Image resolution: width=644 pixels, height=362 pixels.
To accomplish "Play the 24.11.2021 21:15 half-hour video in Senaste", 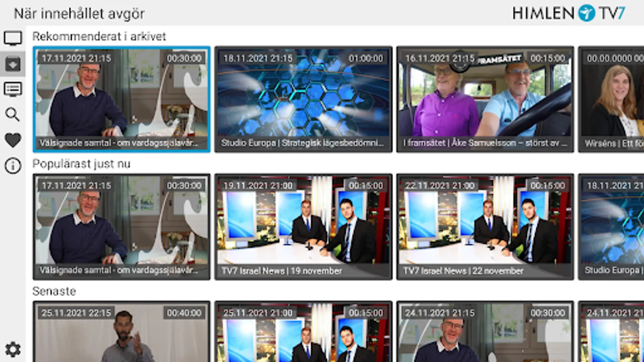I will [x=485, y=331].
